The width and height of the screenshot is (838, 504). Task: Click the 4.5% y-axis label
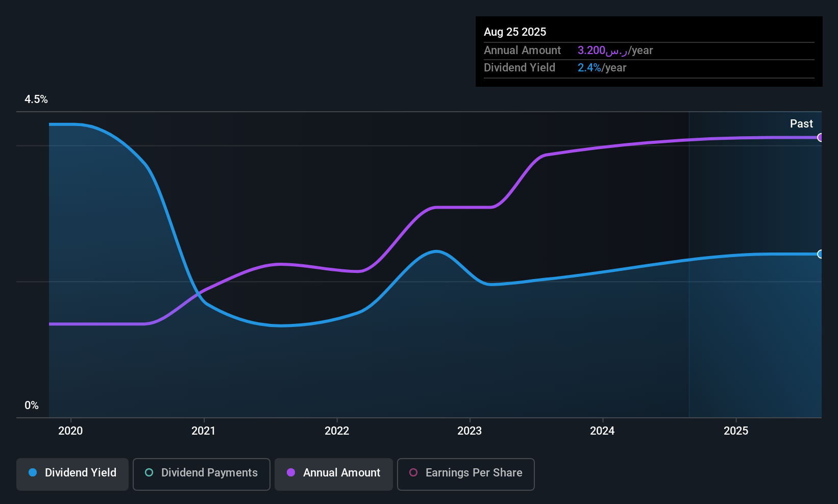36,99
